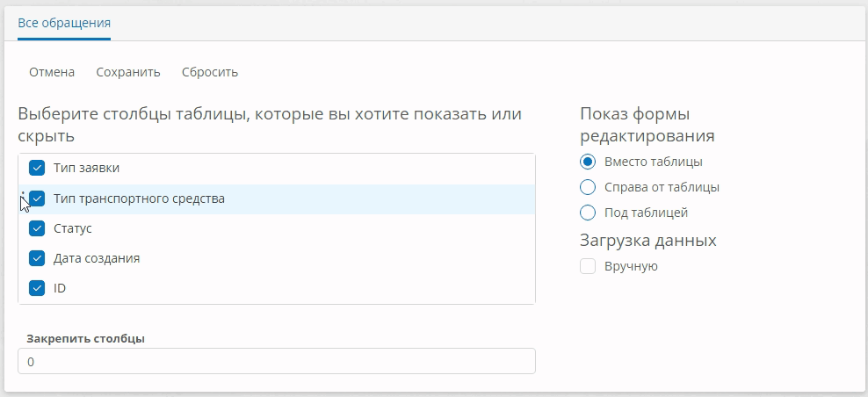Click the Сбросить button
The height and width of the screenshot is (397, 868).
click(210, 72)
